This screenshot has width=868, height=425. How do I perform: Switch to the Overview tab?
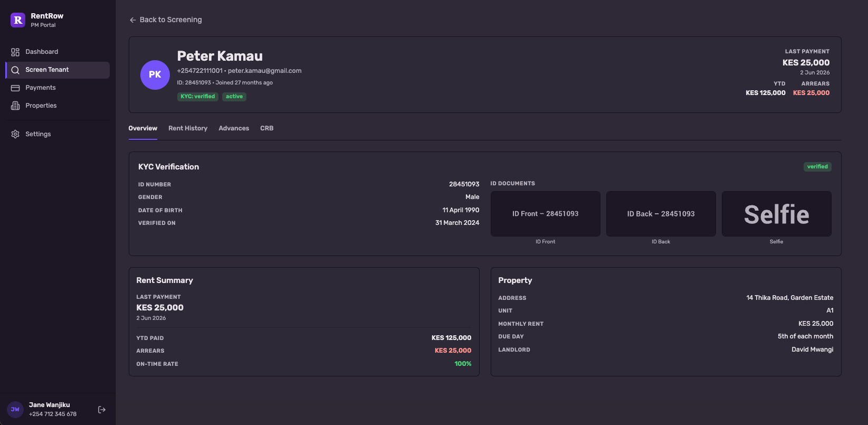pos(143,128)
